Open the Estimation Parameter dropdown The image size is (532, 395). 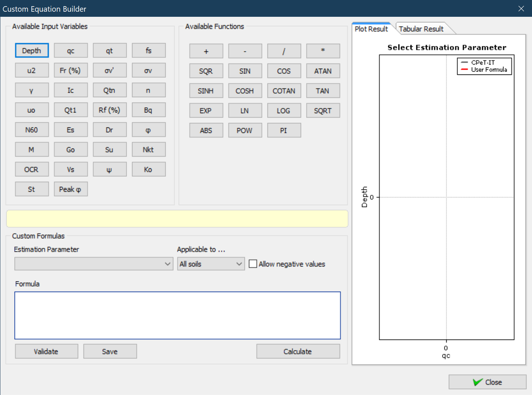[x=94, y=264]
